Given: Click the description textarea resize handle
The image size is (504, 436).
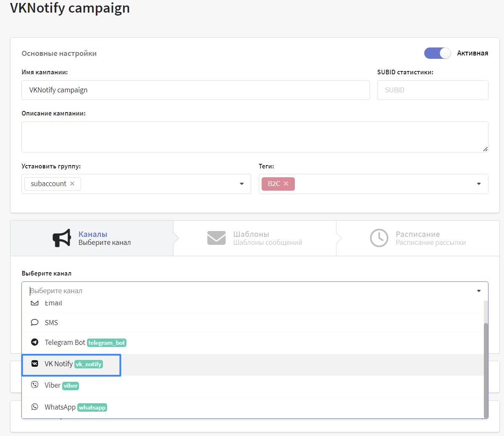Looking at the screenshot, I should (485, 149).
